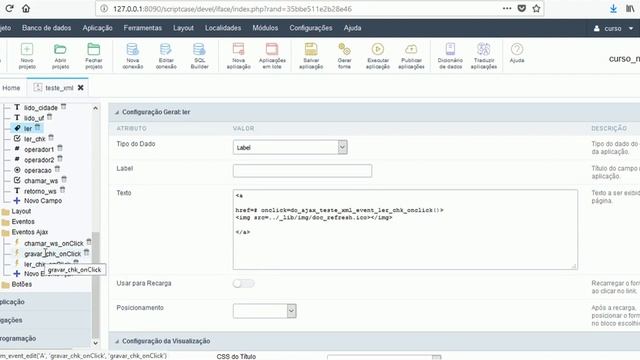Screen dimensions: 640x360
Task: Bookmark this page with star icon
Action: [x=536, y=8]
